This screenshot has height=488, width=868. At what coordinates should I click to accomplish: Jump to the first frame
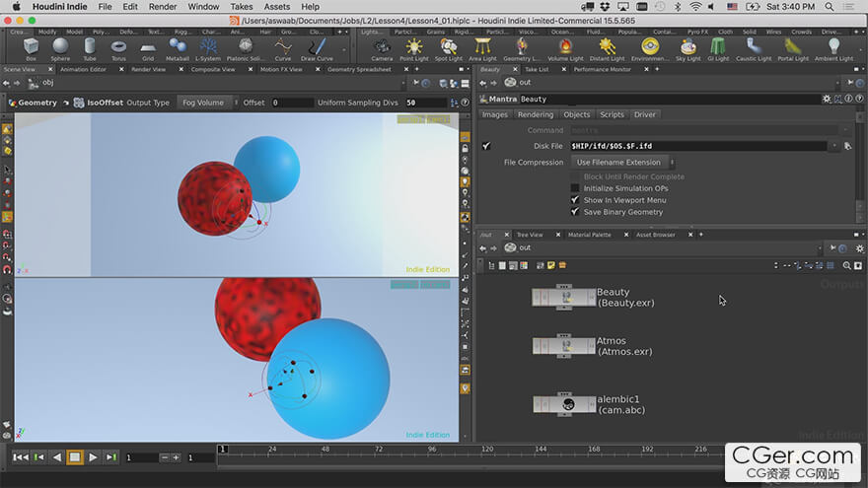(x=21, y=457)
